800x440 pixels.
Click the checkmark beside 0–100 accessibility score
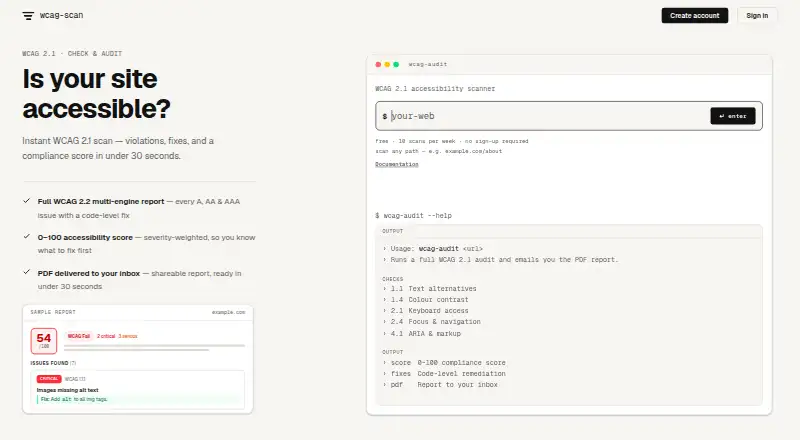27,237
